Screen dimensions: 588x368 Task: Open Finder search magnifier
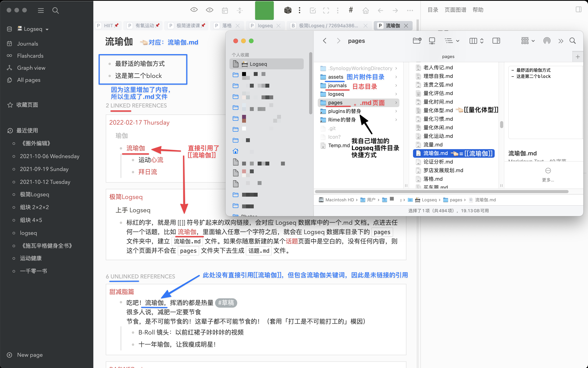click(573, 41)
